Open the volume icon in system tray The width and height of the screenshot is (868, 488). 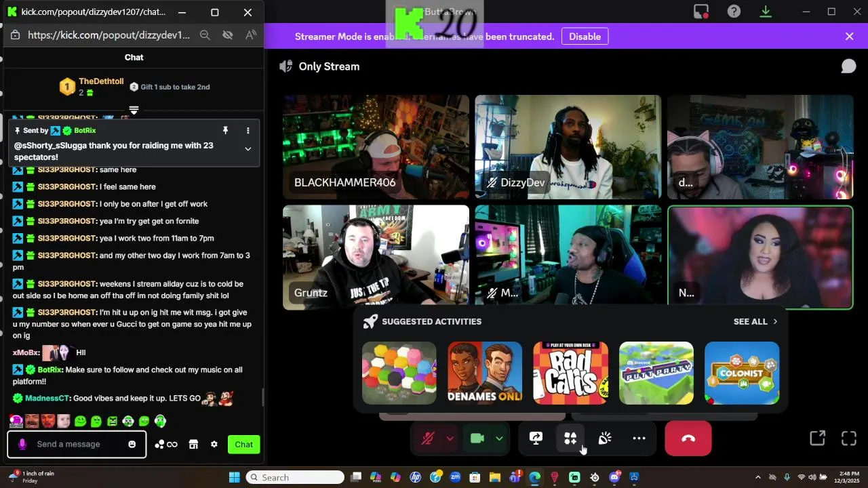812,477
